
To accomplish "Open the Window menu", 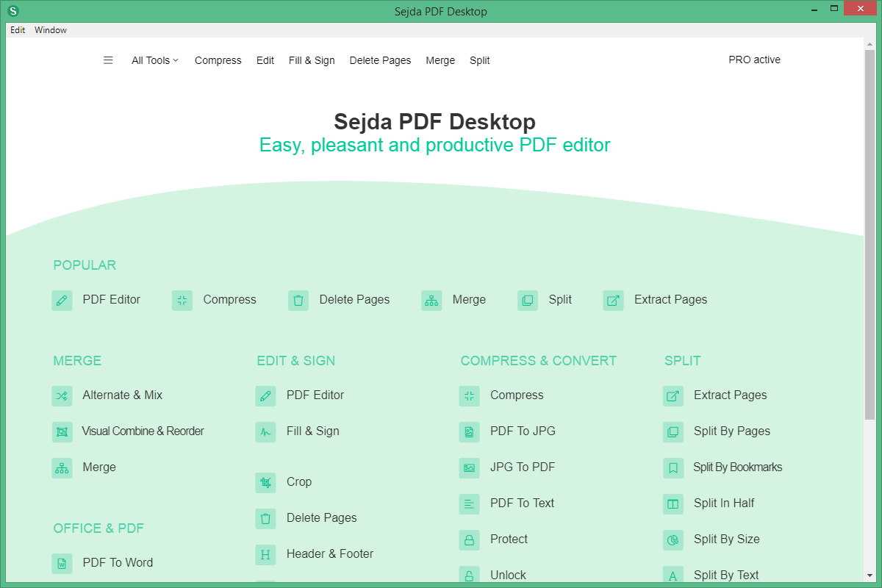I will (51, 30).
